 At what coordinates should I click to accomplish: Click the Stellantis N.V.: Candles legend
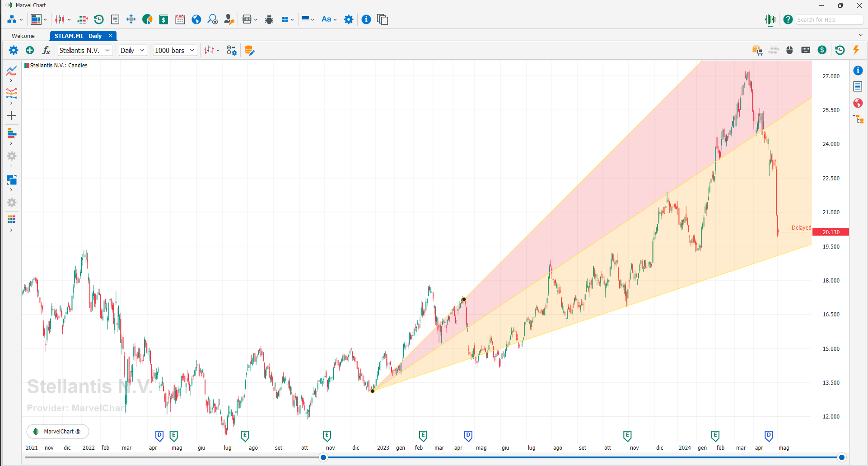(x=56, y=66)
